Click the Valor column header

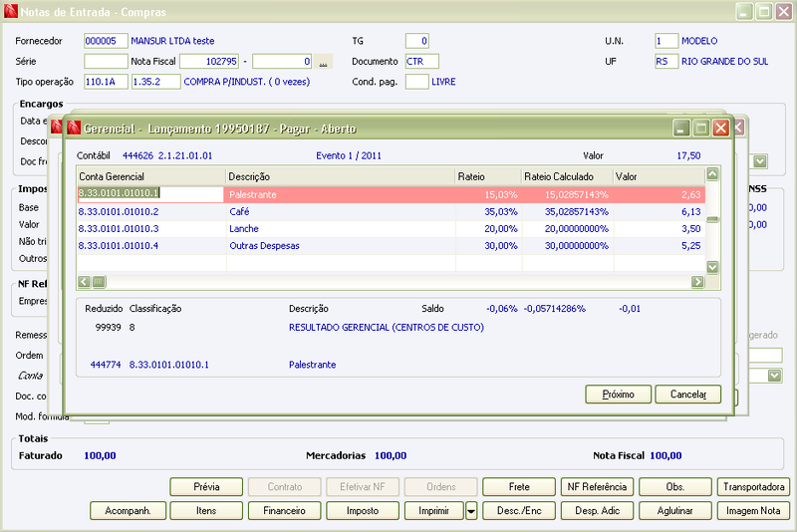point(660,176)
